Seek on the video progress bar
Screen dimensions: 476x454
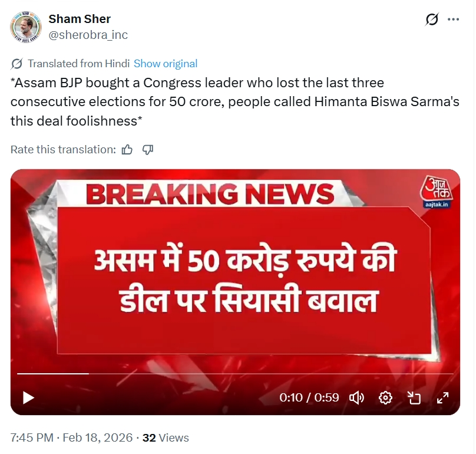[235, 373]
